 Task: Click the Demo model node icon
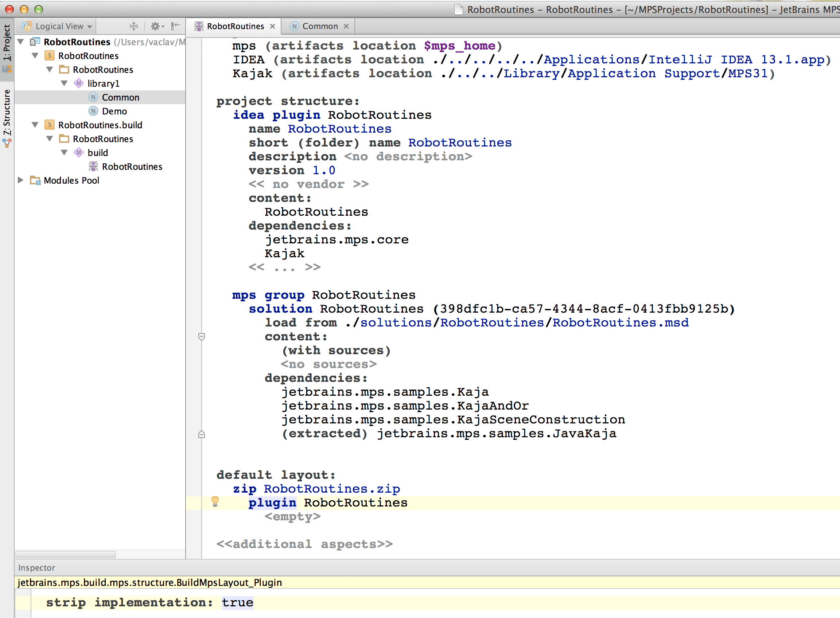click(93, 111)
